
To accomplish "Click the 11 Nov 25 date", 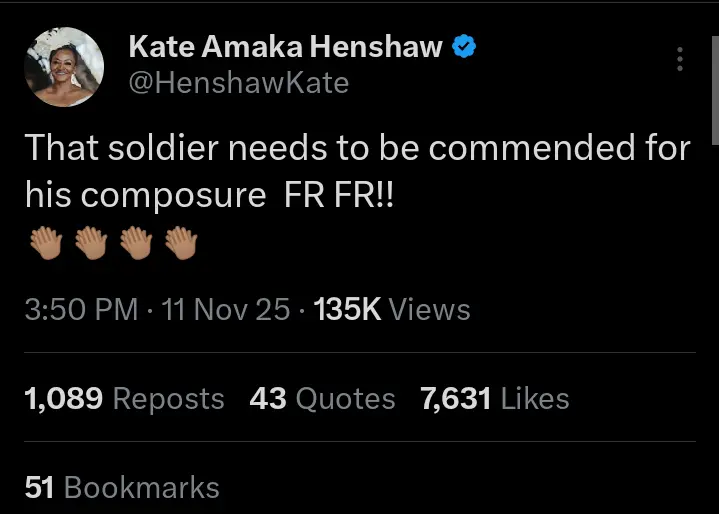I will pyautogui.click(x=226, y=310).
